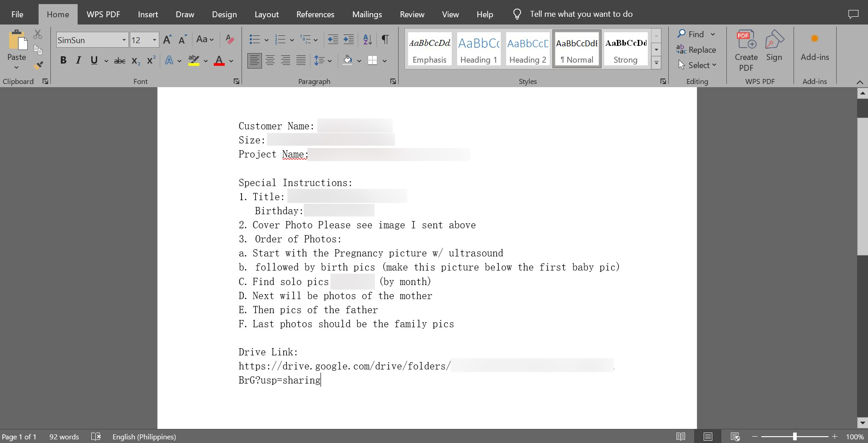Click the Cut scissors icon
The image size is (868, 443).
coord(38,34)
